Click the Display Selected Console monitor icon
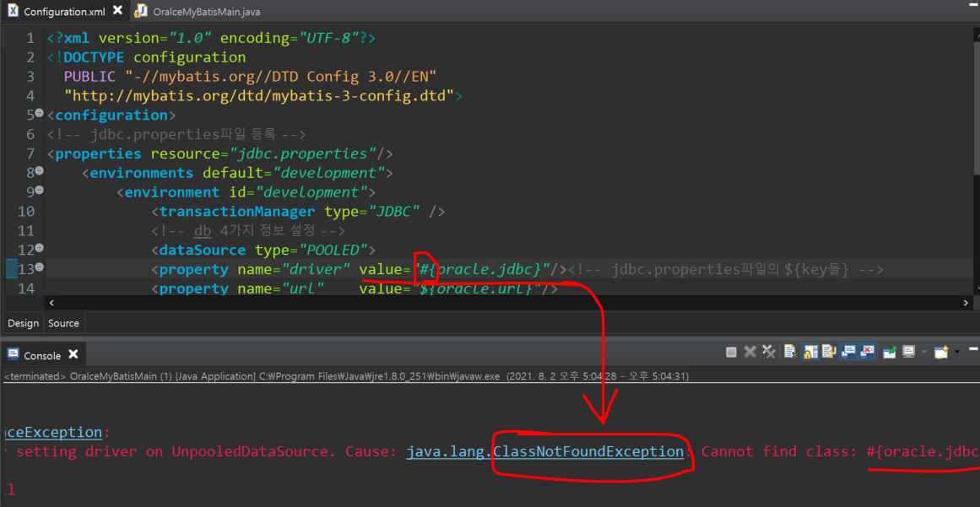 [909, 353]
